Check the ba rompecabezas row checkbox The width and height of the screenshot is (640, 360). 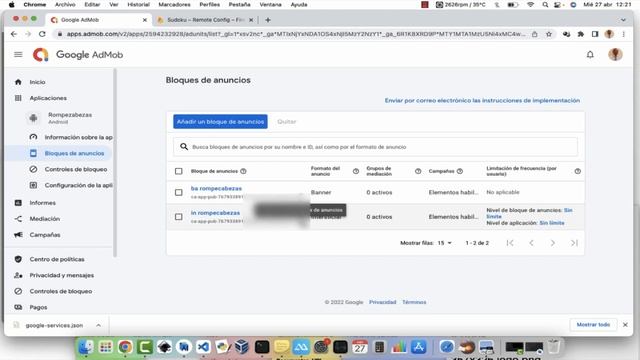coord(178,192)
